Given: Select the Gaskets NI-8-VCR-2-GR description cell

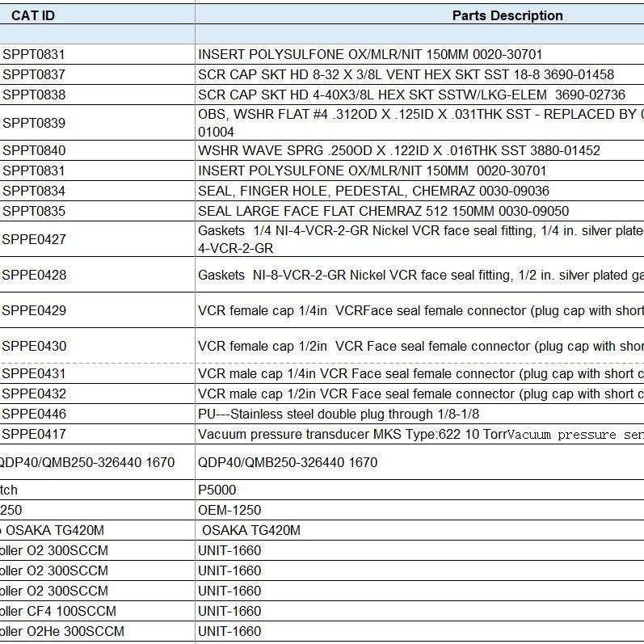Looking at the screenshot, I should 420,275.
